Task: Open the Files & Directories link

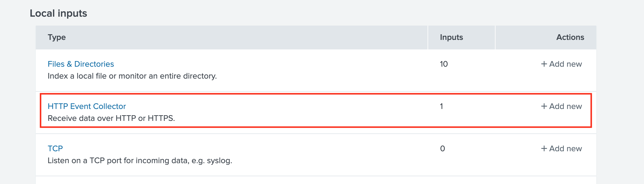Action: 80,64
